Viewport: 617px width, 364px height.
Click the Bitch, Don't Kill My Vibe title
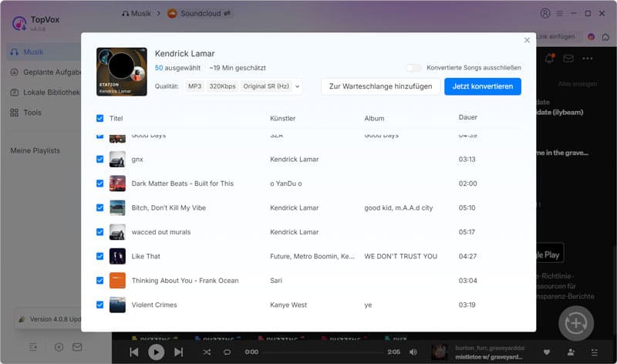click(x=169, y=207)
